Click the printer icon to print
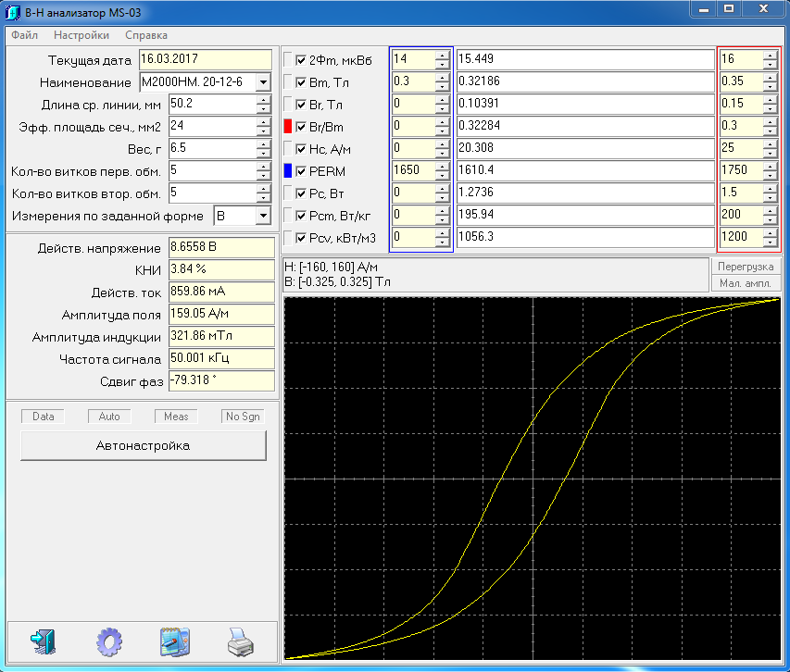Viewport: 790px width, 672px height. coord(240,642)
